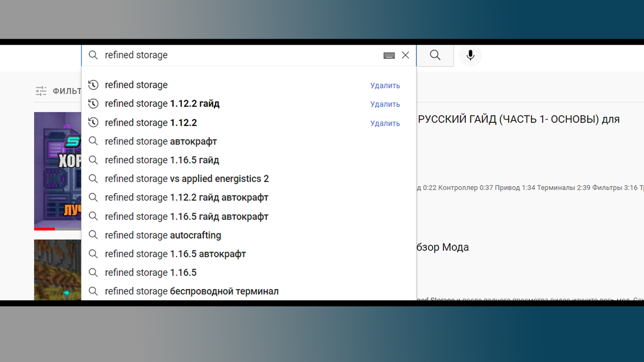
Task: Click the search magnifier button
Action: pos(435,55)
